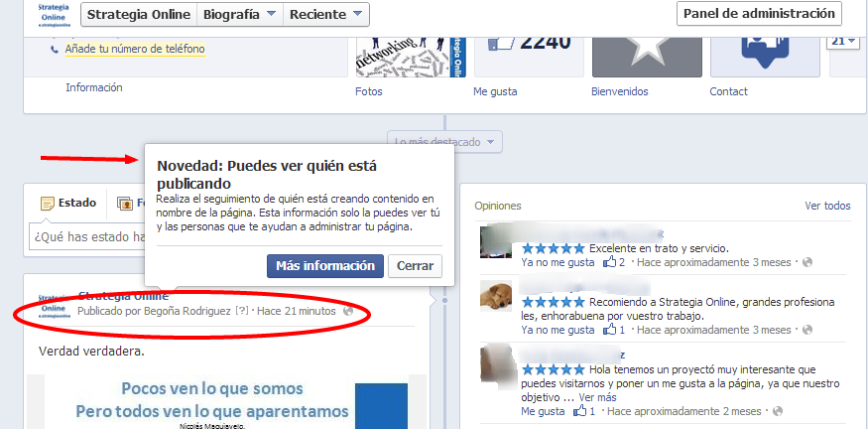Screen dimensions: 868x429
Task: Open the Información link
Action: (x=94, y=87)
